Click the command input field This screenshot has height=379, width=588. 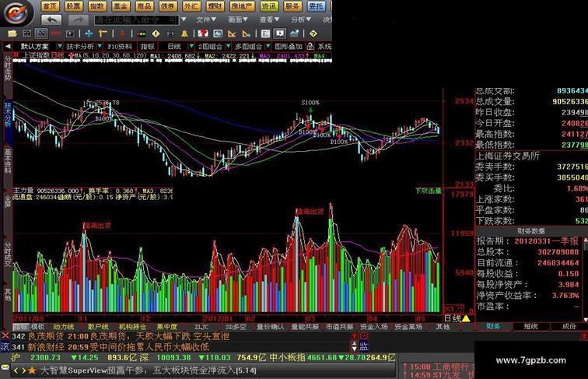click(x=137, y=19)
